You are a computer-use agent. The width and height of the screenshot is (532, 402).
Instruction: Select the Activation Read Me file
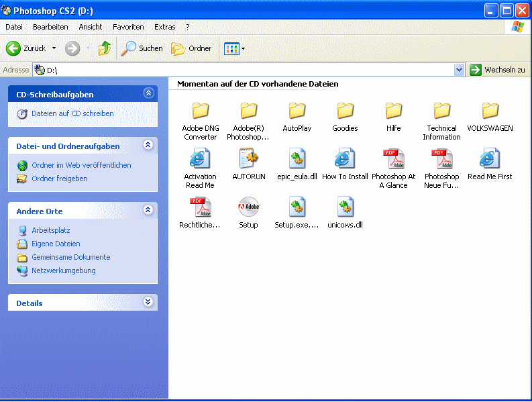[200, 168]
